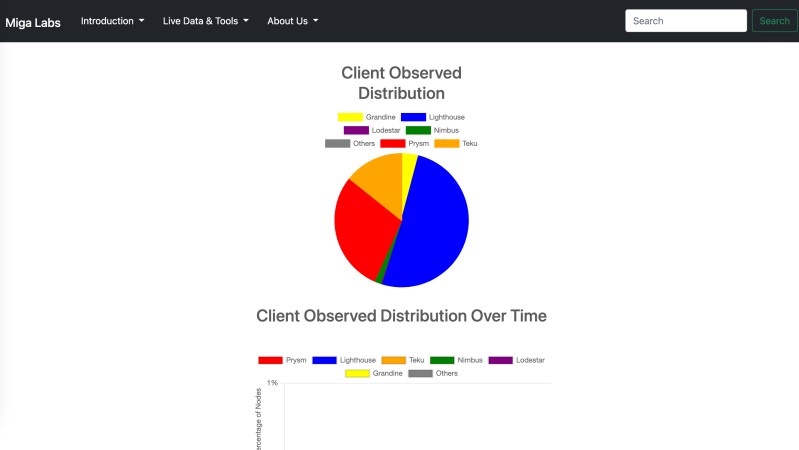799x450 pixels.
Task: Toggle Lighthouse in the over-time chart legend
Action: point(344,360)
